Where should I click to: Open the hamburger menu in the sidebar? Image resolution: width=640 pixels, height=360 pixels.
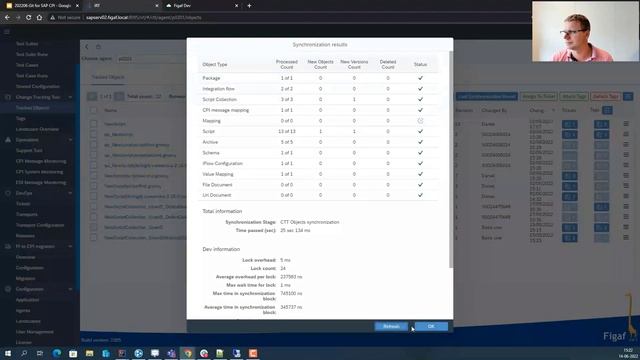[7, 32]
